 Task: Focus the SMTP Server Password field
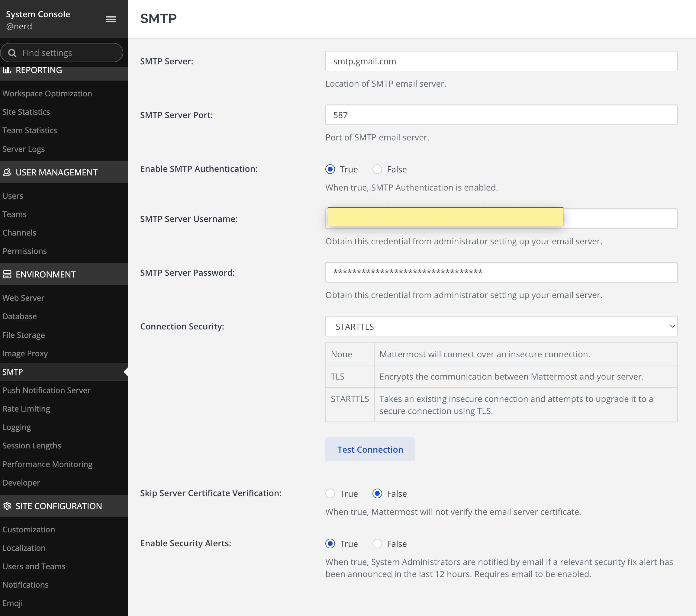point(501,272)
